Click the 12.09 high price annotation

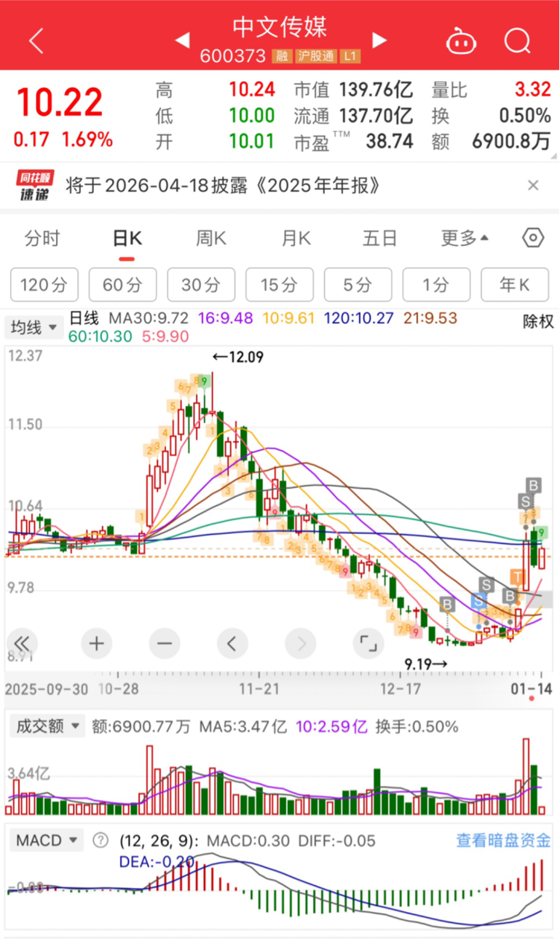pyautogui.click(x=238, y=357)
